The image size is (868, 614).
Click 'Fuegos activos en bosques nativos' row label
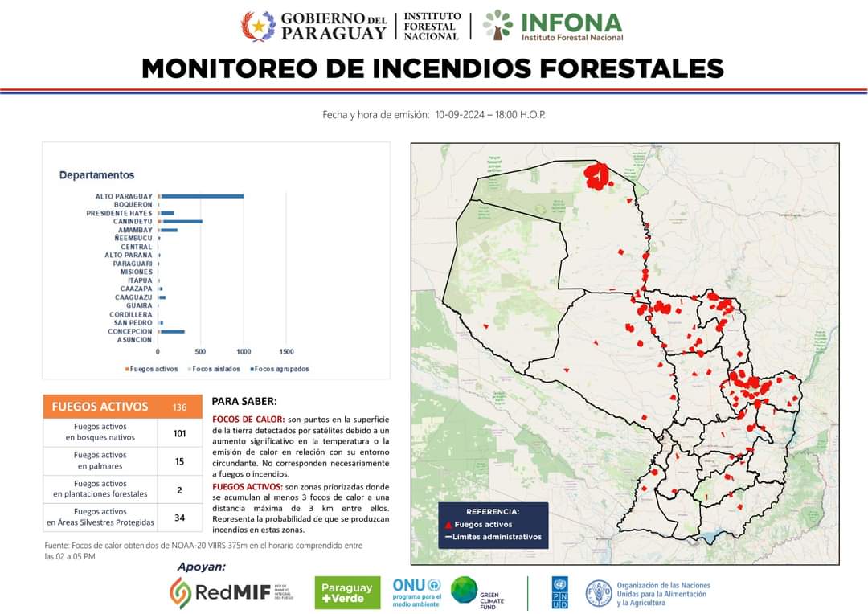coord(100,432)
